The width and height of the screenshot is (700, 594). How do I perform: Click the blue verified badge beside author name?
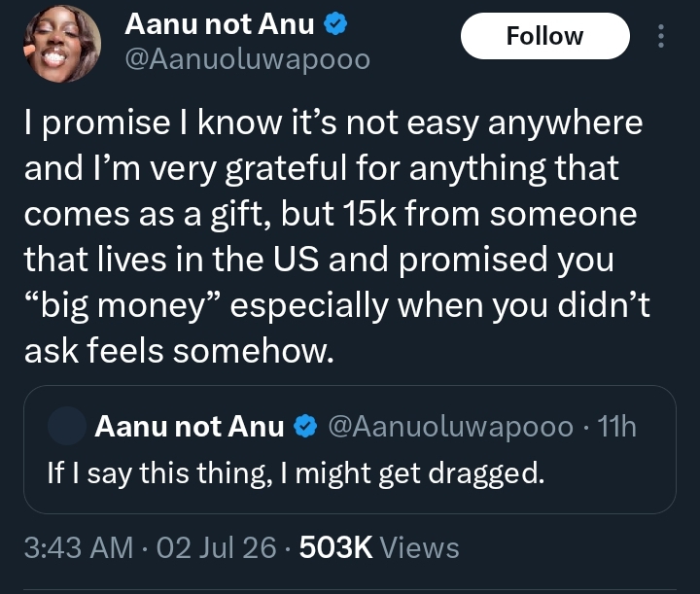pyautogui.click(x=335, y=24)
